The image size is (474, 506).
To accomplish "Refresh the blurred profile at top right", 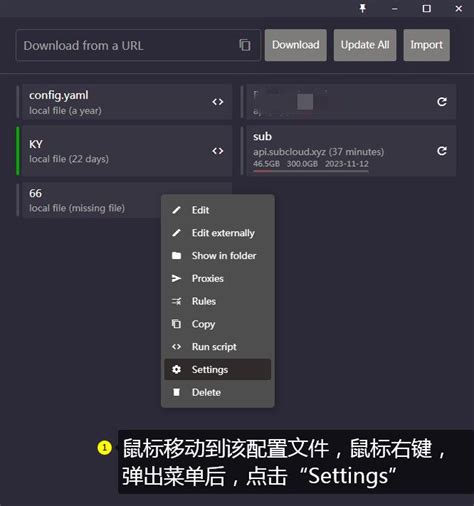I will (442, 102).
